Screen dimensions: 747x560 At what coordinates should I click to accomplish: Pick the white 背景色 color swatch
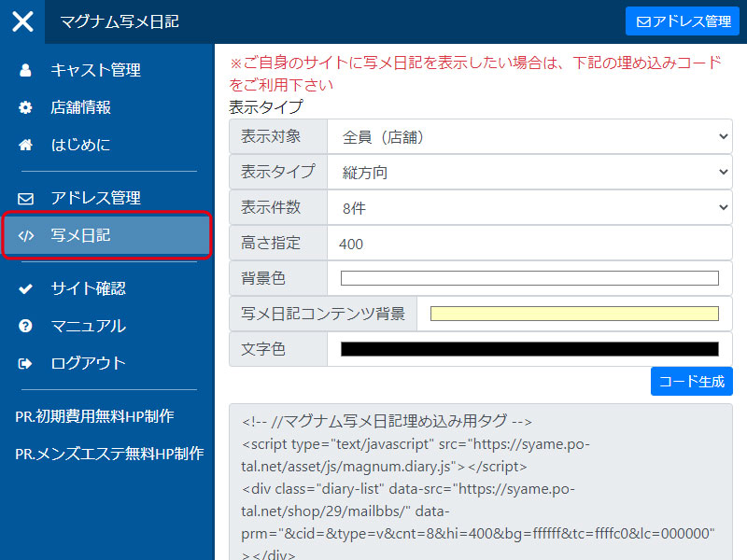click(529, 278)
